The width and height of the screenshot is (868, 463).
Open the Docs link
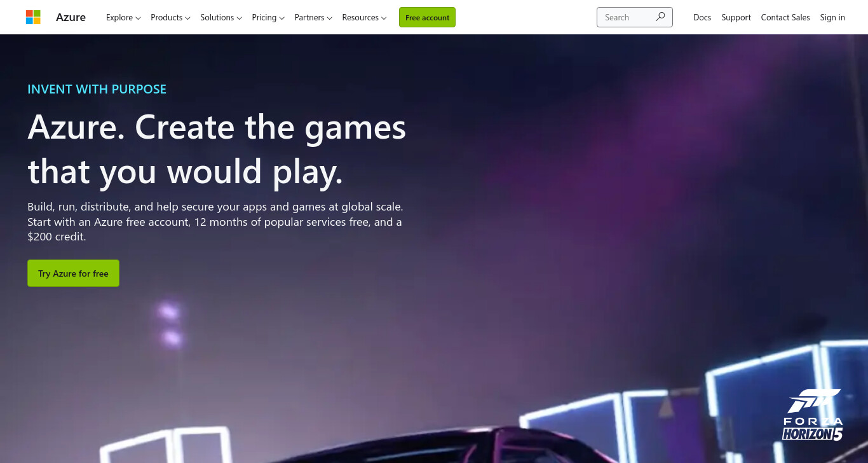(702, 17)
